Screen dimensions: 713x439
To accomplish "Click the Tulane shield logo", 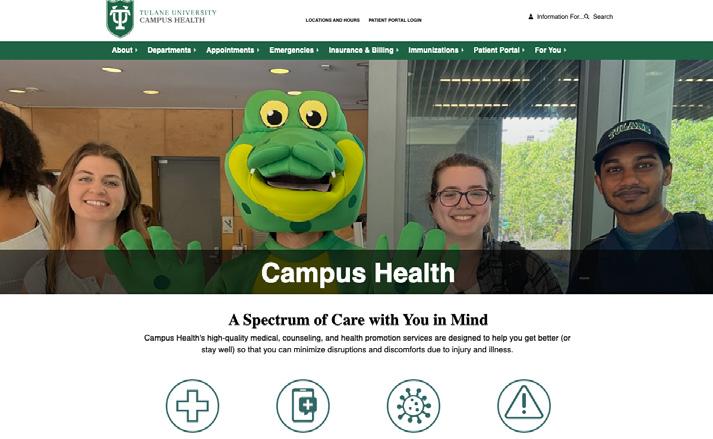I will click(x=120, y=18).
